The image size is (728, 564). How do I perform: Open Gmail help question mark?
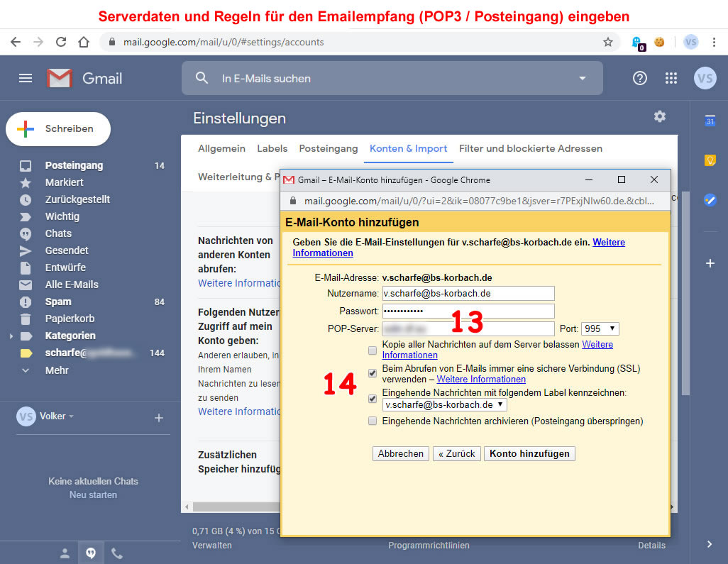640,78
